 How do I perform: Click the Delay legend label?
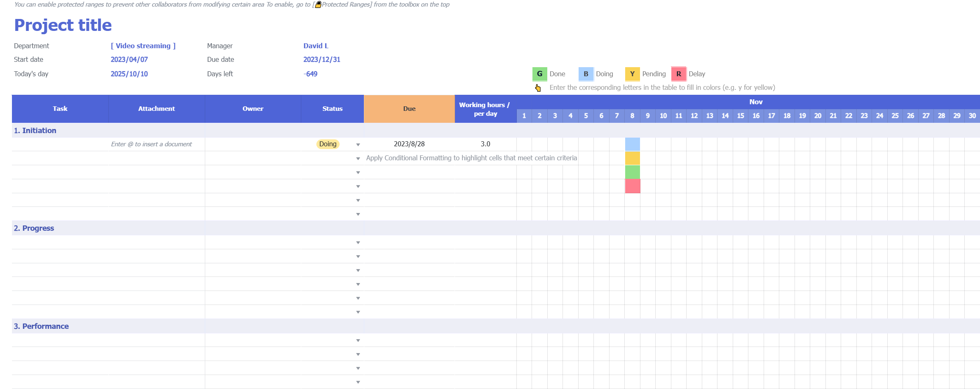697,74
